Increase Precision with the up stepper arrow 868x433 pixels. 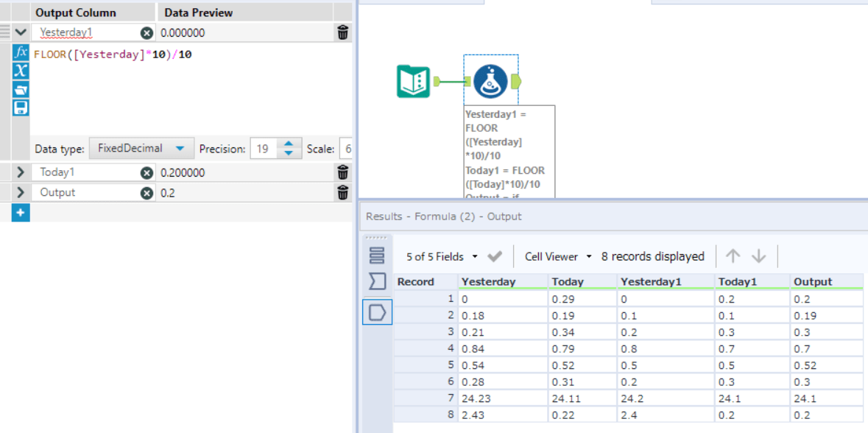(289, 144)
